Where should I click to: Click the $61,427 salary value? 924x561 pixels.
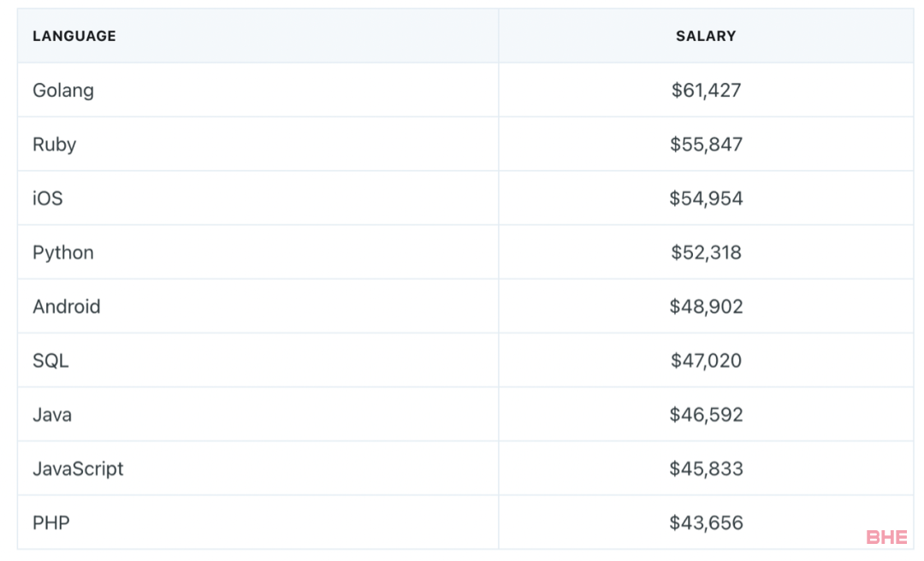click(706, 90)
